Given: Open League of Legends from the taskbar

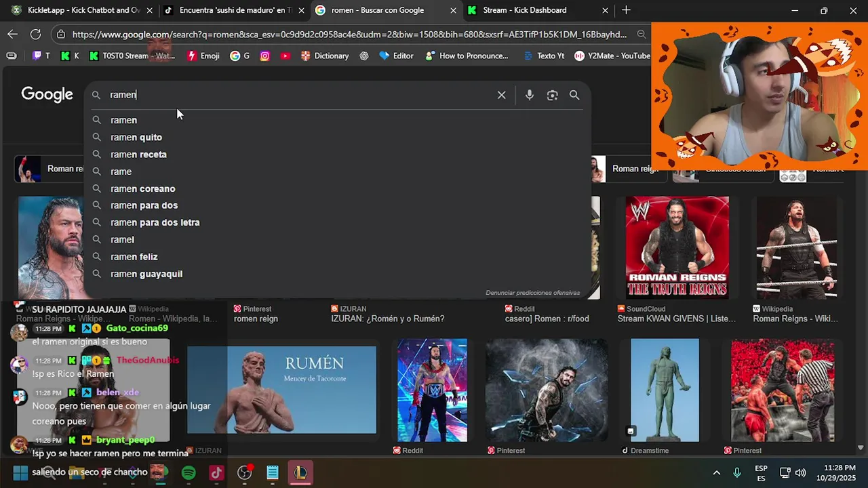Looking at the screenshot, I should [x=300, y=472].
